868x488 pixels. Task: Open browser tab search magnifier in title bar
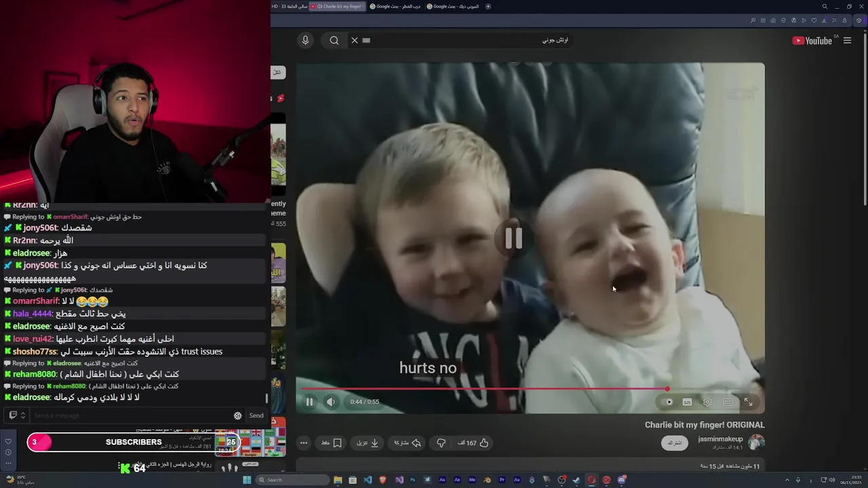(x=825, y=6)
